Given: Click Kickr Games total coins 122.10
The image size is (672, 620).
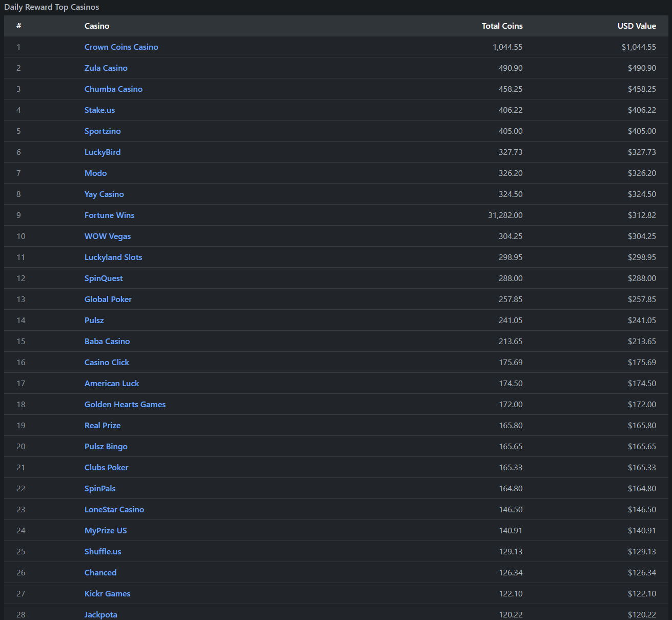Looking at the screenshot, I should pyautogui.click(x=511, y=593).
